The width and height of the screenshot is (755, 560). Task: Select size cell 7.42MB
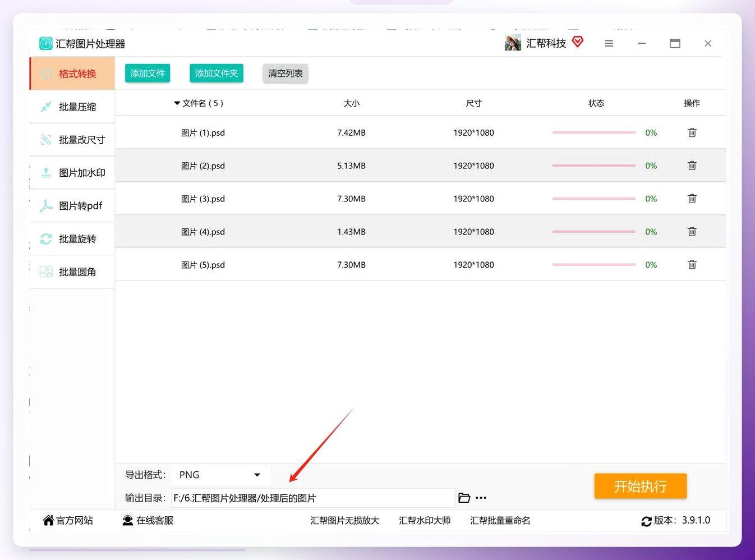[351, 133]
